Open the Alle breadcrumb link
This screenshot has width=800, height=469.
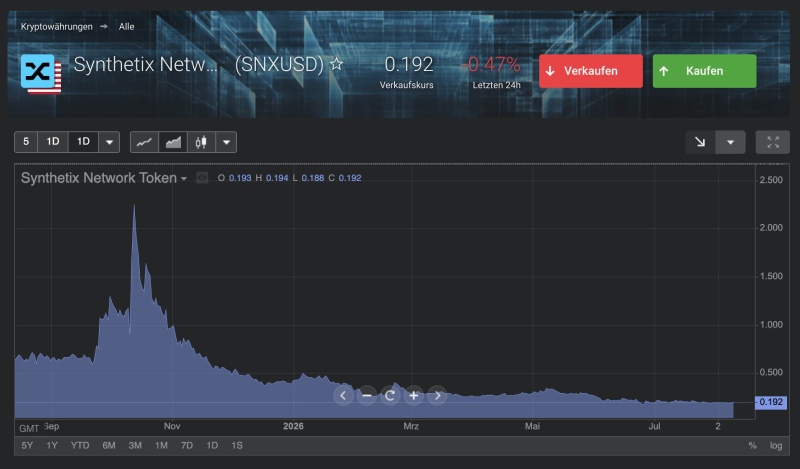point(127,27)
